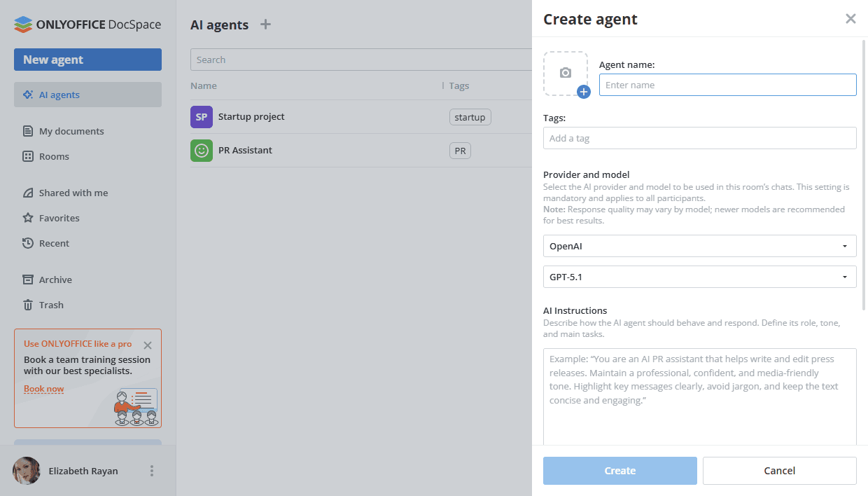Cancel the Create agent dialog
The width and height of the screenshot is (868, 496).
coord(779,470)
